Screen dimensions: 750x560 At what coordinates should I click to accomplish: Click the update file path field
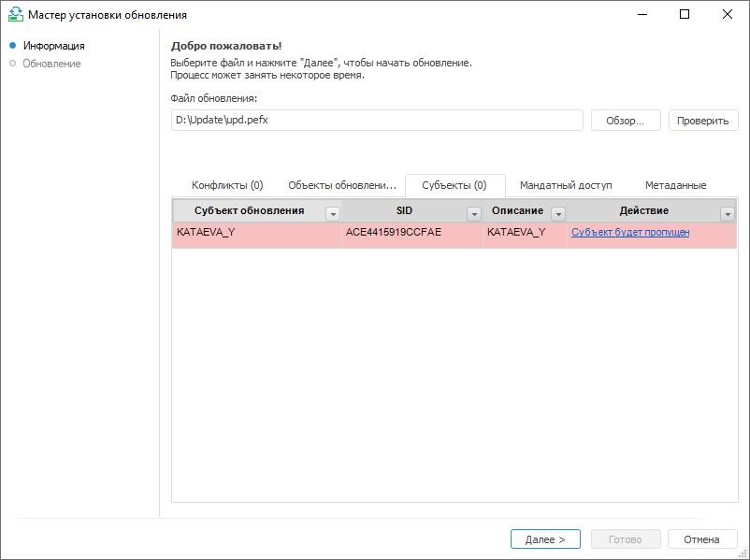point(377,121)
